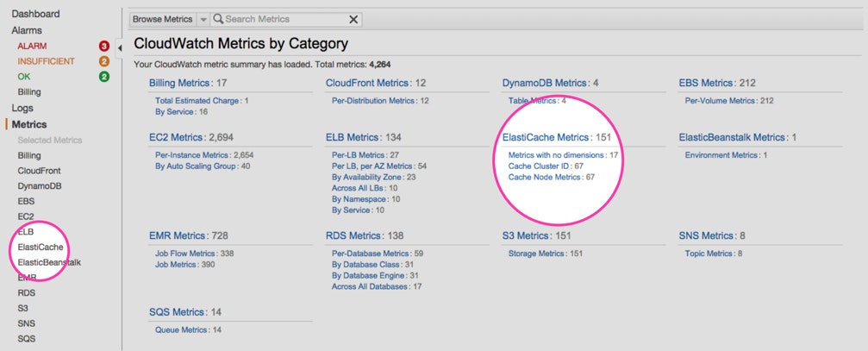Collapse sidebar using the arrow handle
This screenshot has height=351, width=868.
click(119, 47)
